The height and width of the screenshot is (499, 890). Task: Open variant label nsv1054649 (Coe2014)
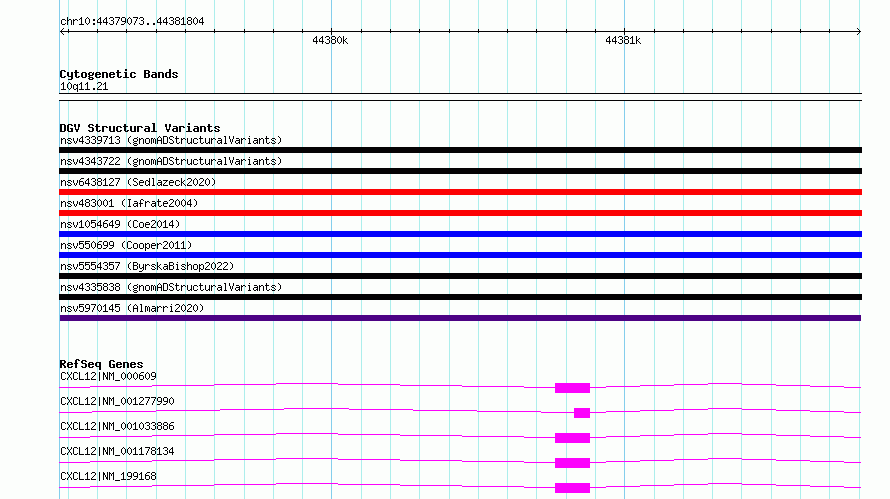click(120, 224)
